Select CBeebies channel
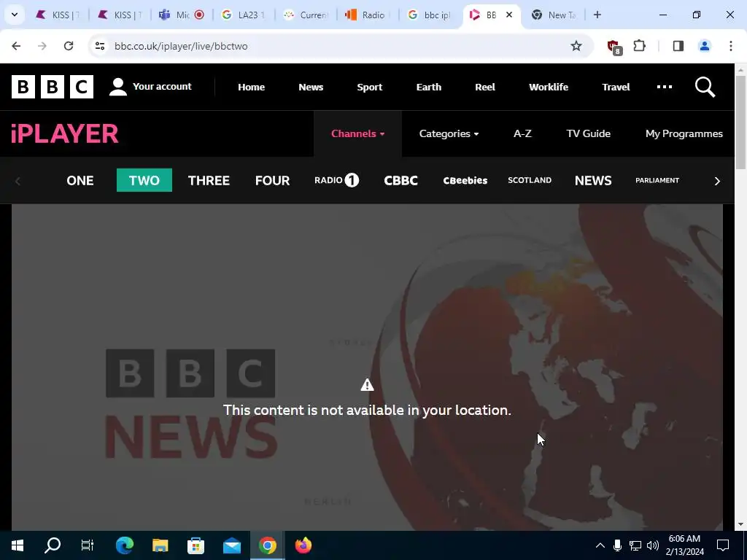This screenshot has width=747, height=560. 465,181
